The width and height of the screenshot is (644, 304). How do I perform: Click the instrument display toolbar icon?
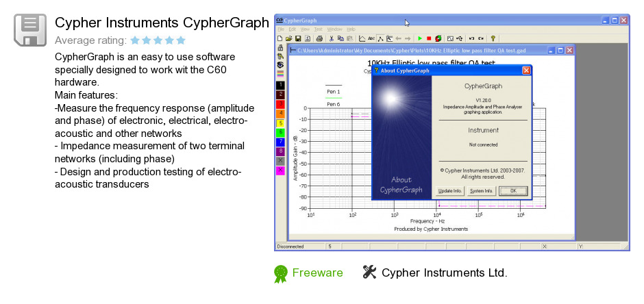450,38
